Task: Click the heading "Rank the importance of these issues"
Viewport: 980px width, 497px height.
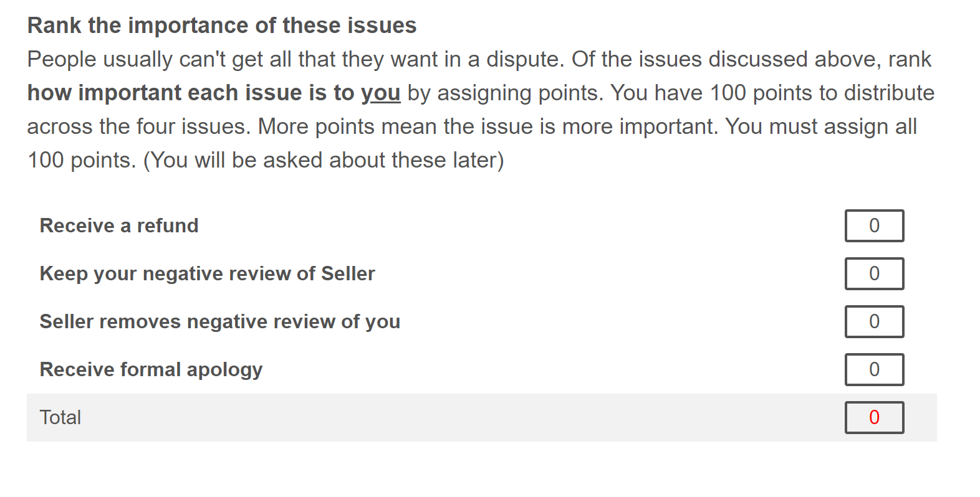Action: tap(222, 26)
